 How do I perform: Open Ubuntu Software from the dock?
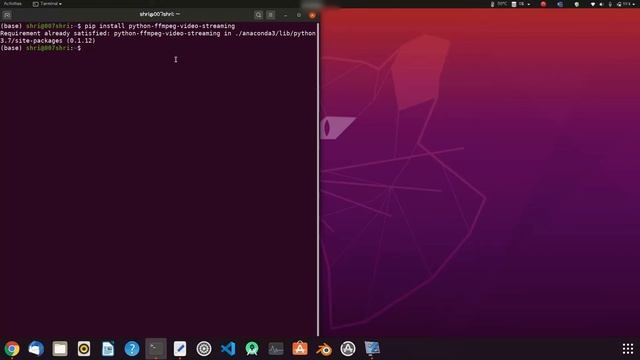(x=300, y=349)
